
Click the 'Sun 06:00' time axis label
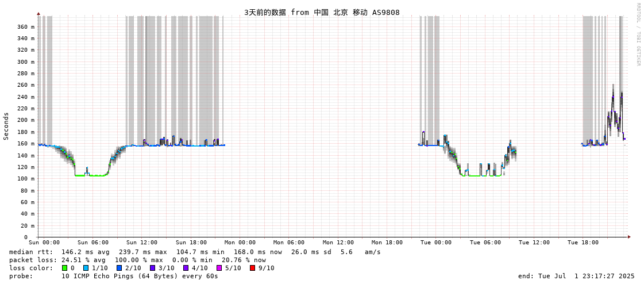point(93,243)
